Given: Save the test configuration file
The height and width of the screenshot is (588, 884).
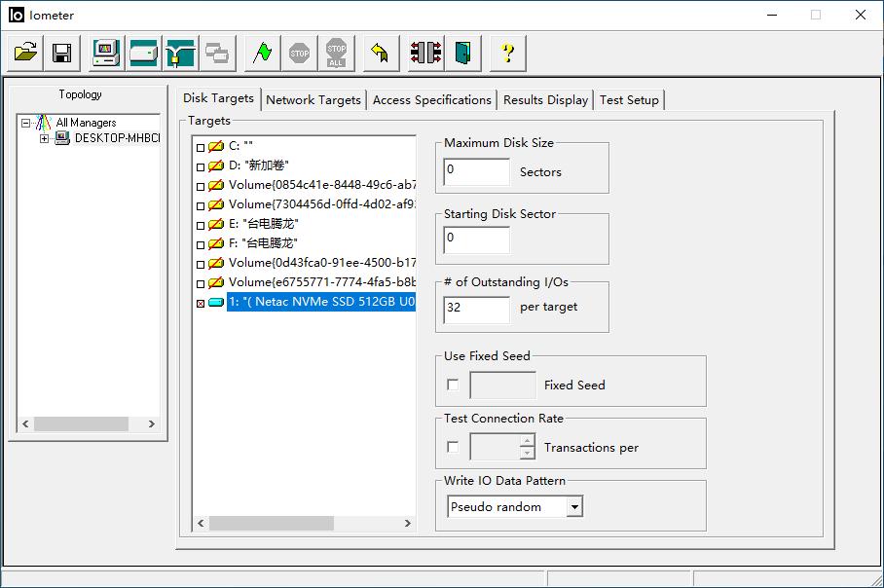Looking at the screenshot, I should (62, 53).
